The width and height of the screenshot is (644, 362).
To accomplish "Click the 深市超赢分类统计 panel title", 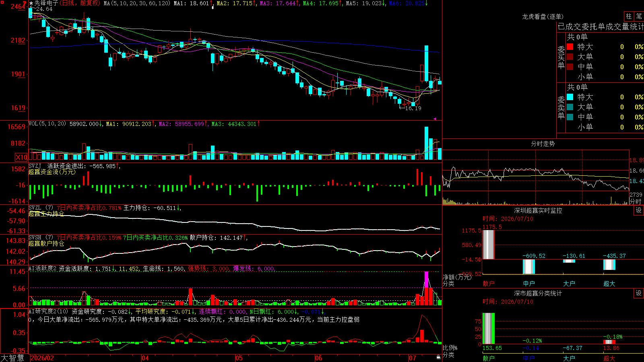I will click(538, 293).
